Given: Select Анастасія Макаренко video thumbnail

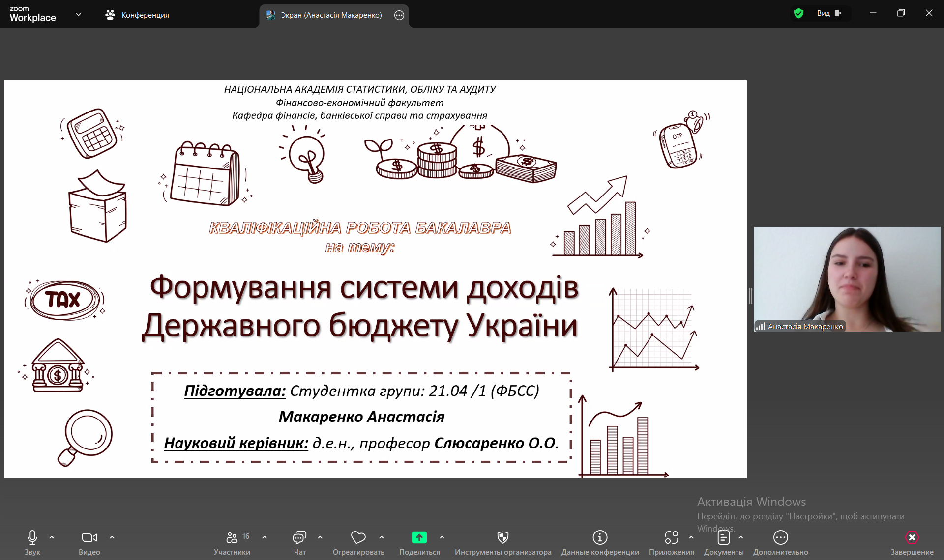Looking at the screenshot, I should [847, 279].
